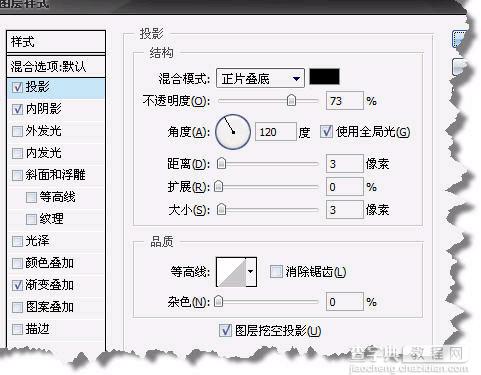
Task: Click the 大小 size value field
Action: (x=344, y=210)
